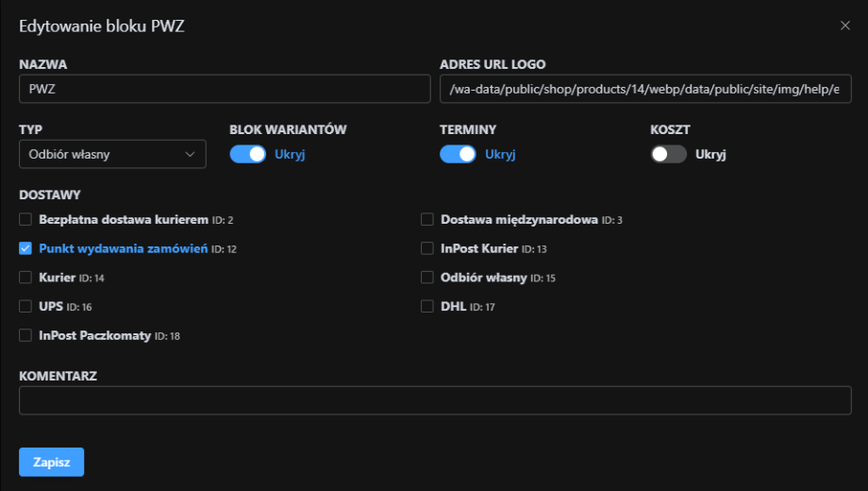
Task: Focus the Adres URL logo field
Action: (x=645, y=89)
